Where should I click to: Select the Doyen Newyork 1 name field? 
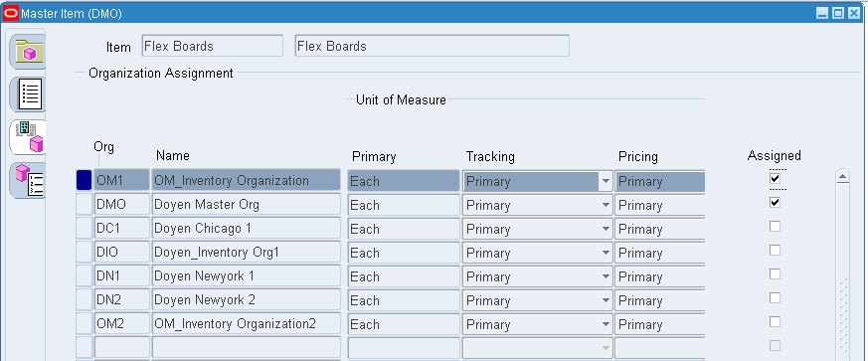[x=247, y=275]
